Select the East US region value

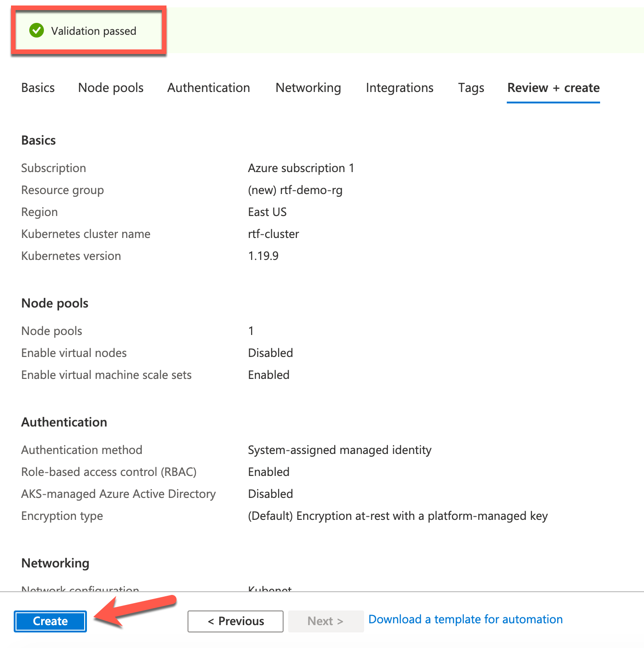coord(267,212)
